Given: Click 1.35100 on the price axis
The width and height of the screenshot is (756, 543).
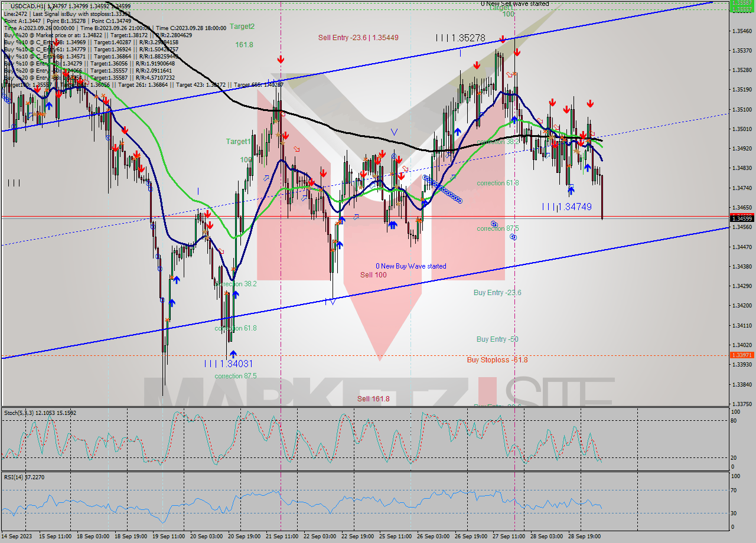Looking at the screenshot, I should pyautogui.click(x=742, y=109).
